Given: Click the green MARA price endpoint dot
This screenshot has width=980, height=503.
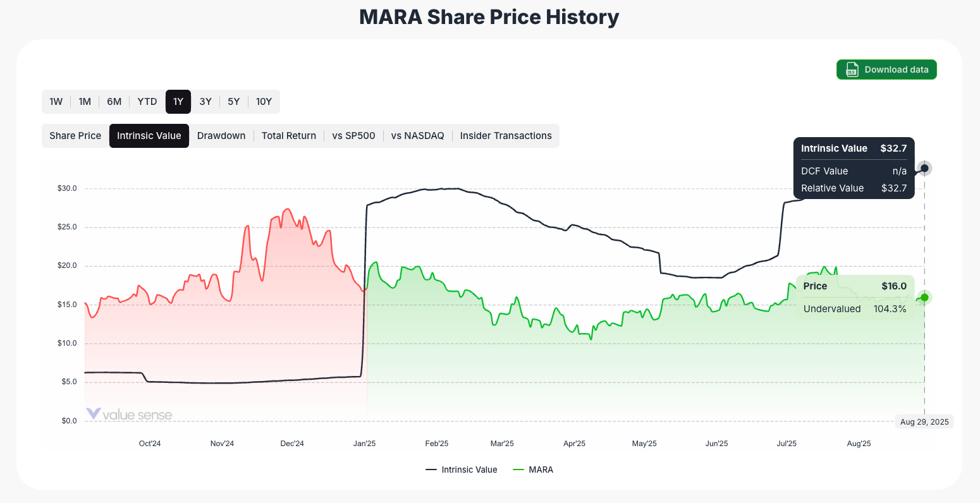Looking at the screenshot, I should (924, 298).
